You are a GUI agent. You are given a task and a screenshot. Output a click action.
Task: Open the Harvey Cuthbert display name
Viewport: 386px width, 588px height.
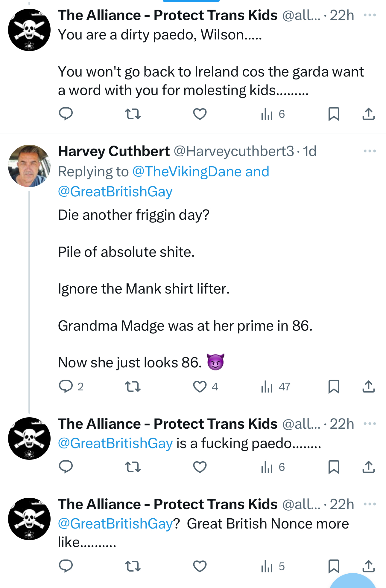coord(114,151)
